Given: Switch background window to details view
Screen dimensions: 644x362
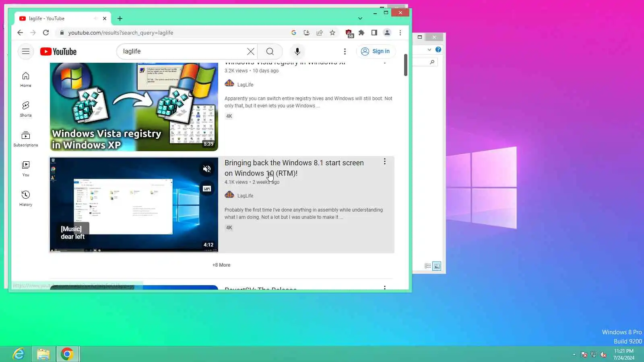Looking at the screenshot, I should (428, 266).
